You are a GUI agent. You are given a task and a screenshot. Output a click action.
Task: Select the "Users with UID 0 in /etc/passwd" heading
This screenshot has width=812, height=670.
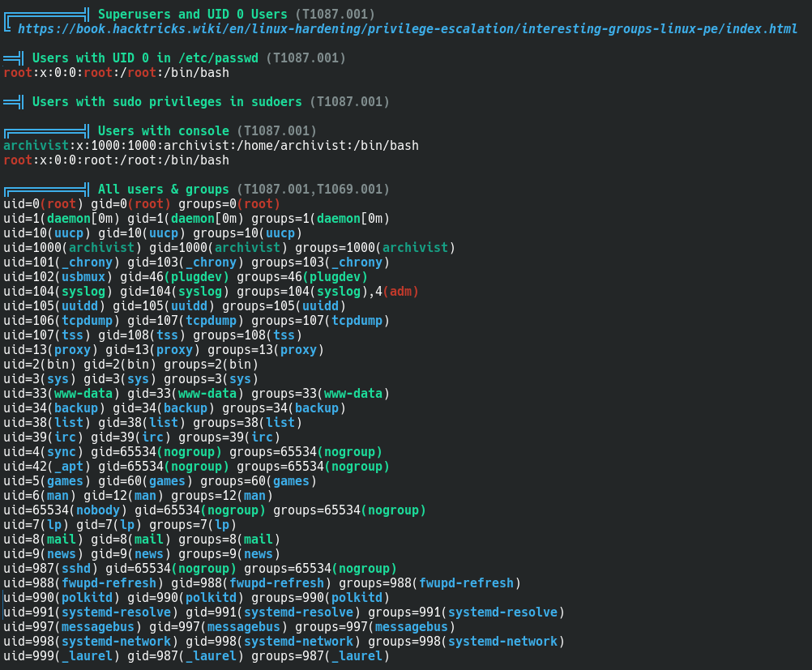(145, 58)
